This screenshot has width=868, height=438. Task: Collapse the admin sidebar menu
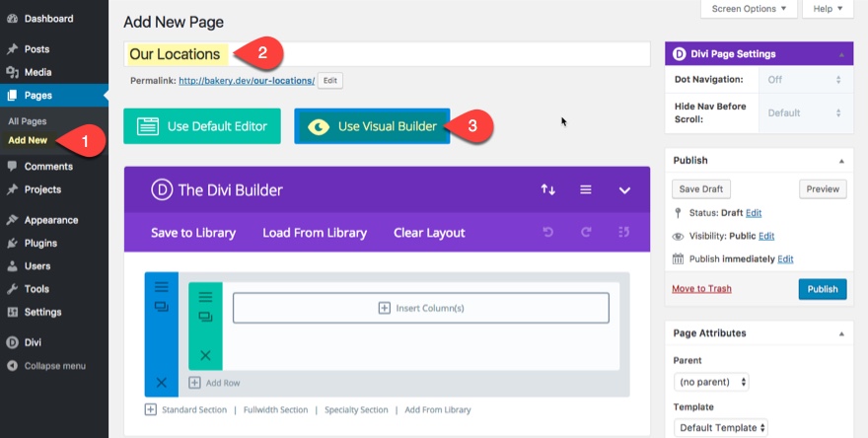coord(54,365)
